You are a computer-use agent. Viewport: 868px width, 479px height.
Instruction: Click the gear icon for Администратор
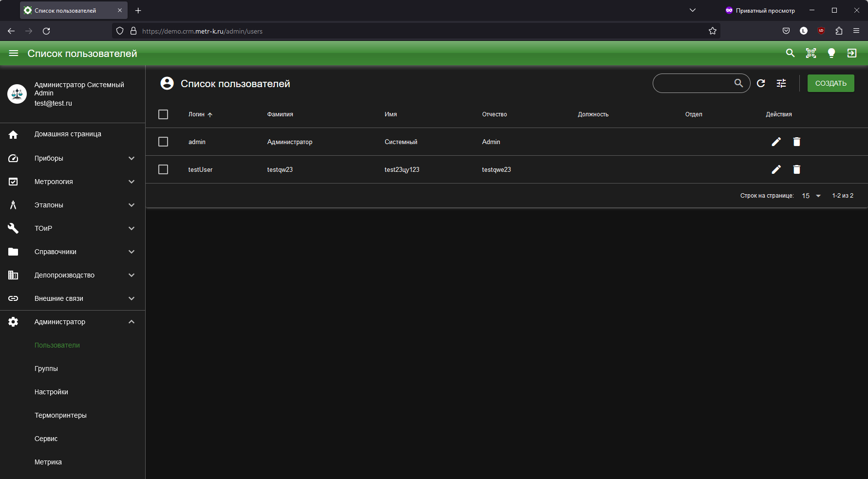click(x=13, y=322)
